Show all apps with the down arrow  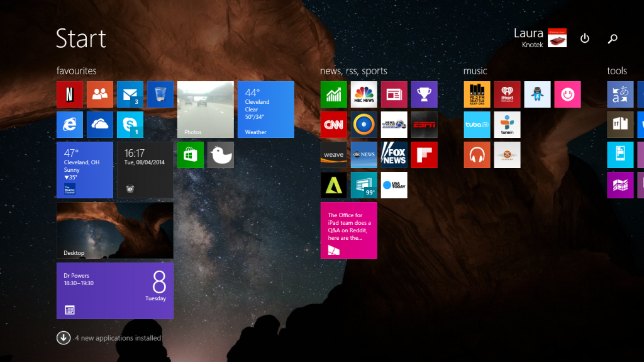(x=64, y=337)
